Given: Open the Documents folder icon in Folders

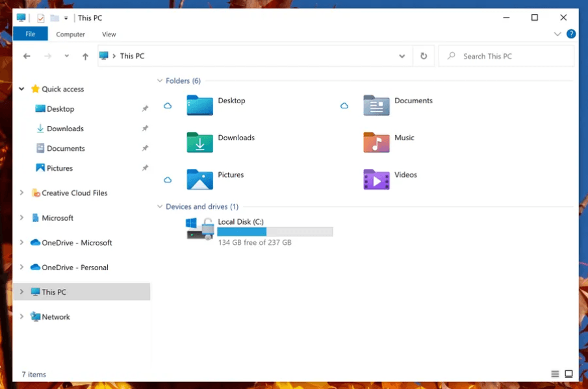Looking at the screenshot, I should (x=376, y=105).
